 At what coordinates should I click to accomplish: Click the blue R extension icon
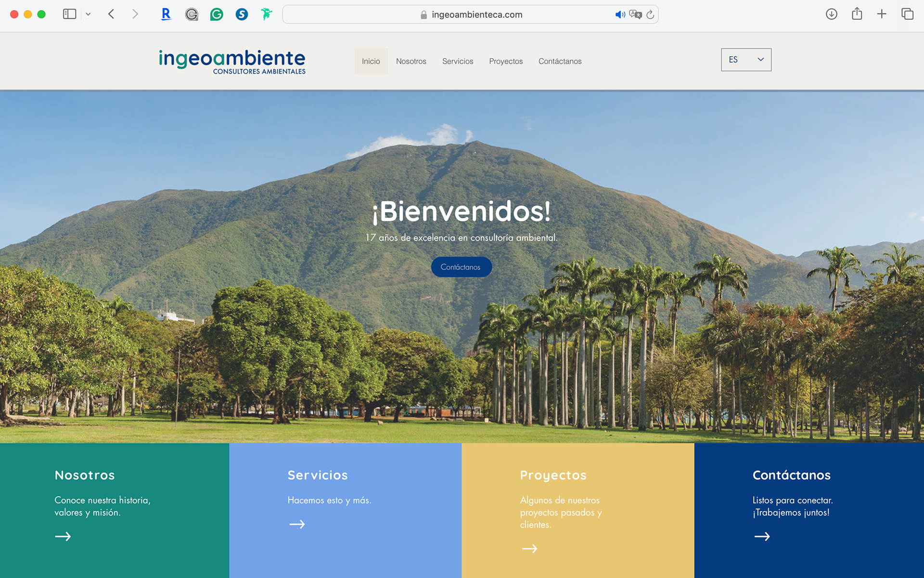click(x=166, y=14)
